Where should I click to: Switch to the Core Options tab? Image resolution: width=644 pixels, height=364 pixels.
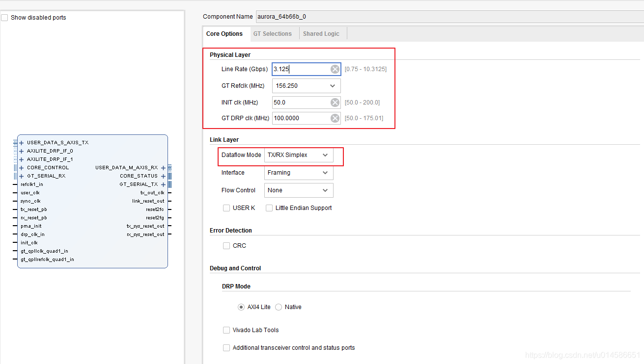pyautogui.click(x=224, y=34)
